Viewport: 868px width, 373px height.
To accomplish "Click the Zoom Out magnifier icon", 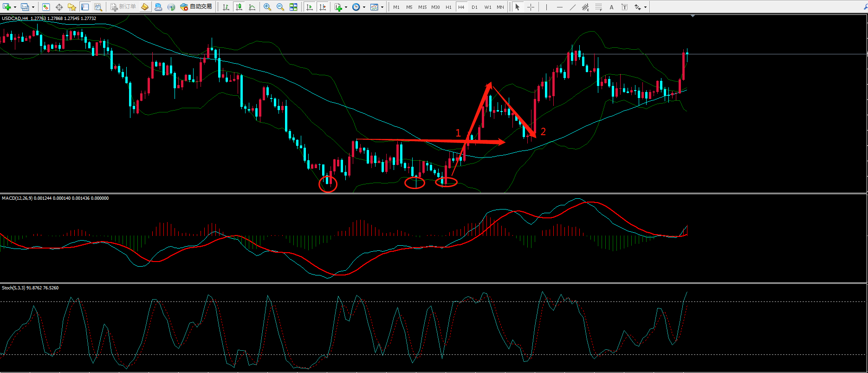I will (x=280, y=7).
